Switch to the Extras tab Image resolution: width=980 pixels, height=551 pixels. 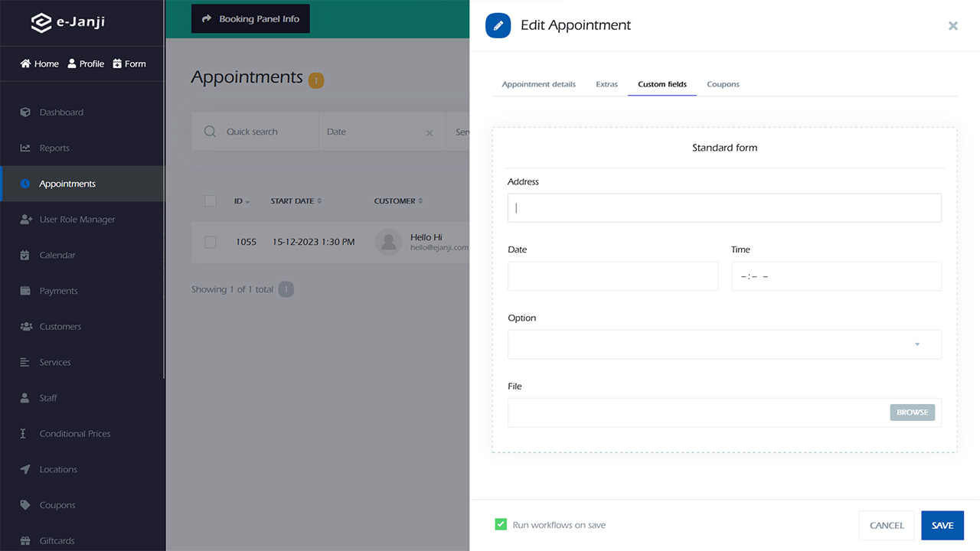click(x=607, y=84)
